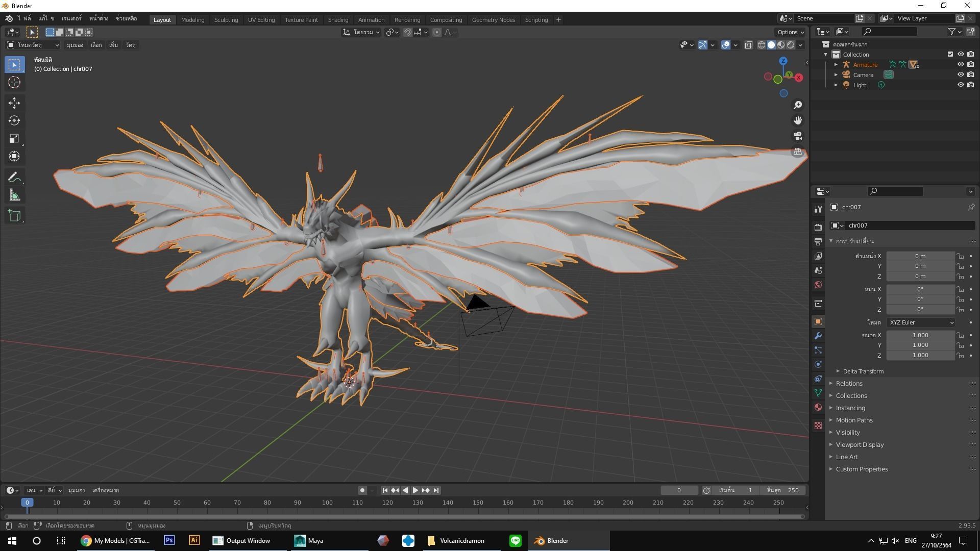Viewport: 980px width, 551px height.
Task: Switch to wireframe viewport shading
Action: (x=762, y=45)
